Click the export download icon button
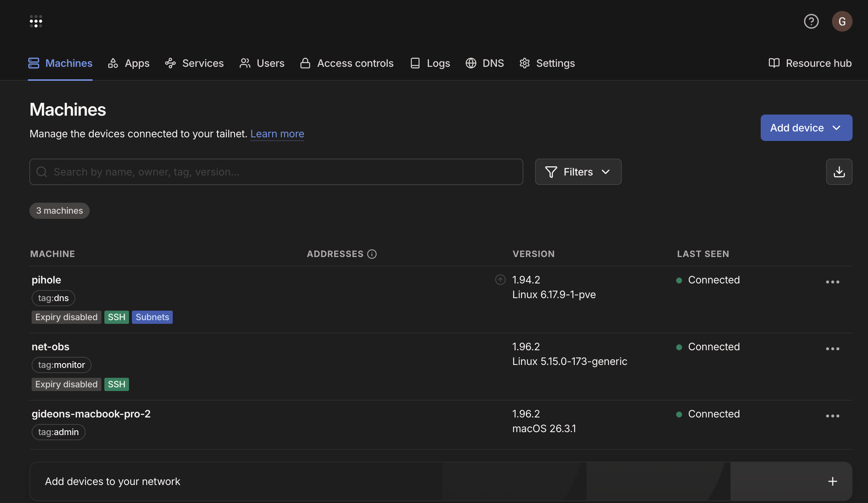The image size is (868, 503). [x=839, y=172]
